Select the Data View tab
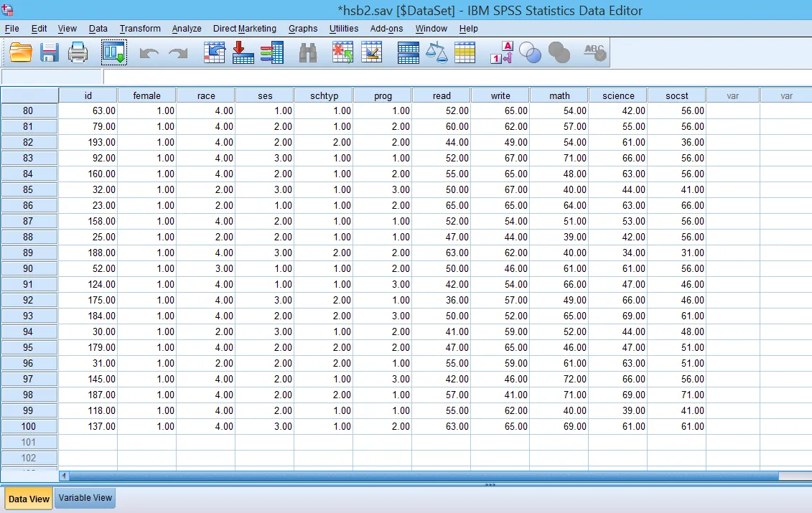The width and height of the screenshot is (812, 513). [28, 498]
